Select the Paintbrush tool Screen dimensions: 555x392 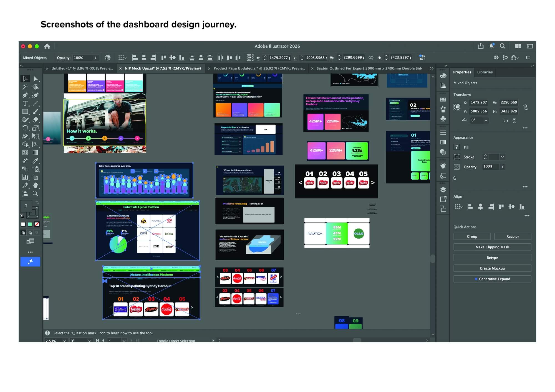tap(36, 112)
